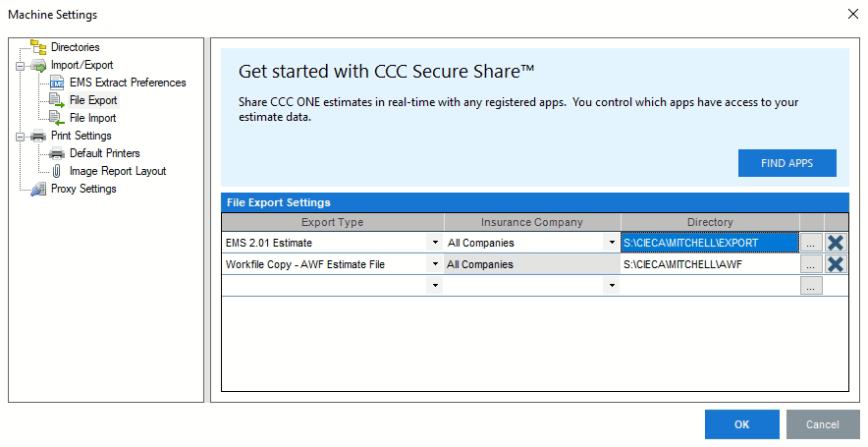Viewport: 868px width, 447px height.
Task: Click the Print Settings printer icon
Action: (38, 136)
